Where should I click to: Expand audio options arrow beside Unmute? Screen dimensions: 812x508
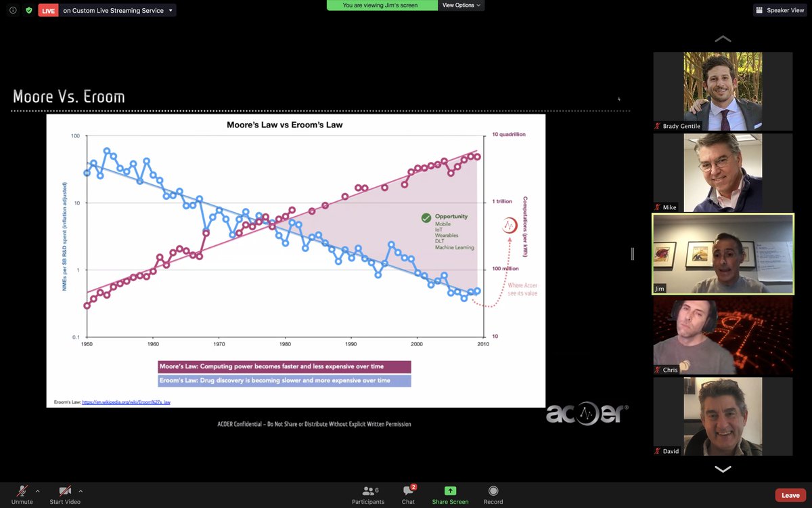37,491
